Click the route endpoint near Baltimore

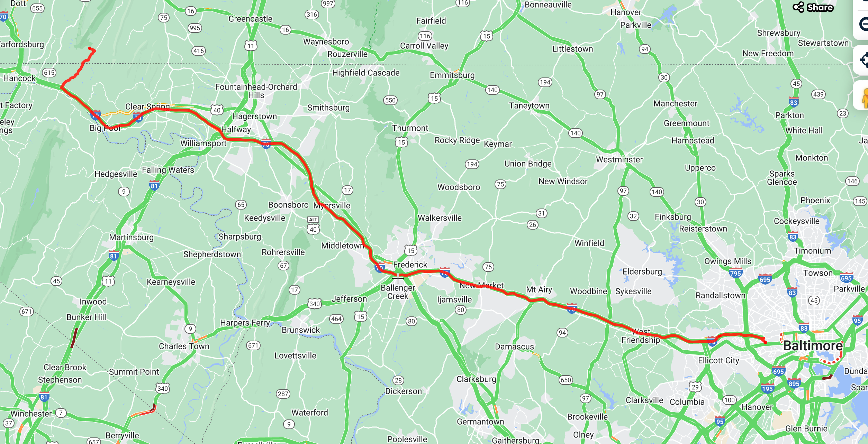[x=765, y=342]
